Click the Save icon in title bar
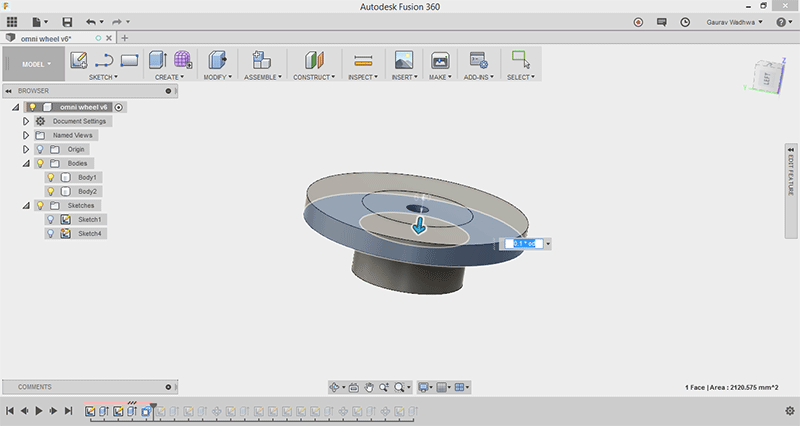 tap(67, 21)
